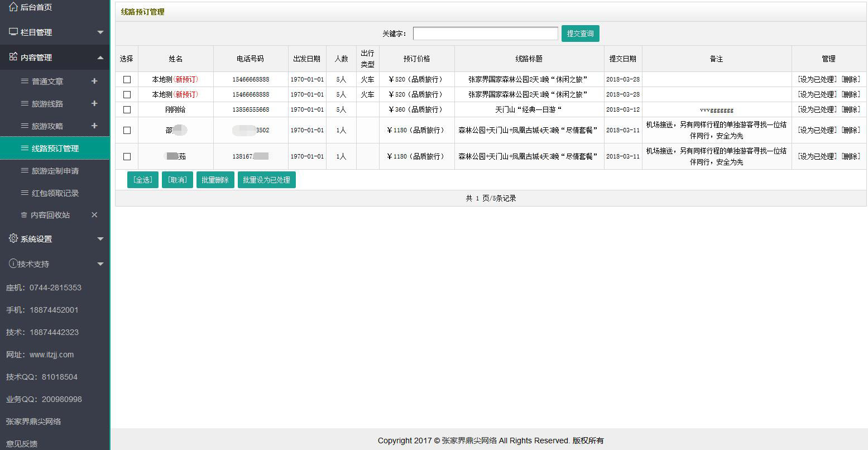Click the 线路标题 column header
Image resolution: width=868 pixels, height=450 pixels.
click(529, 59)
